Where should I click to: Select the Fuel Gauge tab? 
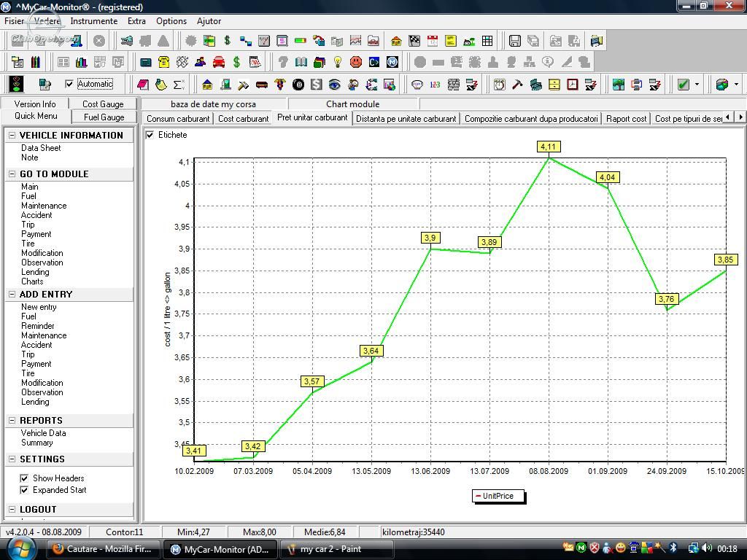(104, 117)
